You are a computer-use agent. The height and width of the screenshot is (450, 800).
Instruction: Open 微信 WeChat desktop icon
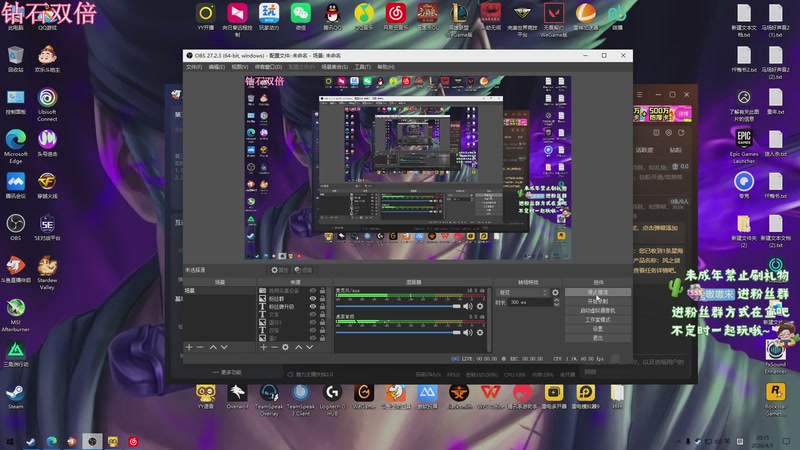(301, 16)
